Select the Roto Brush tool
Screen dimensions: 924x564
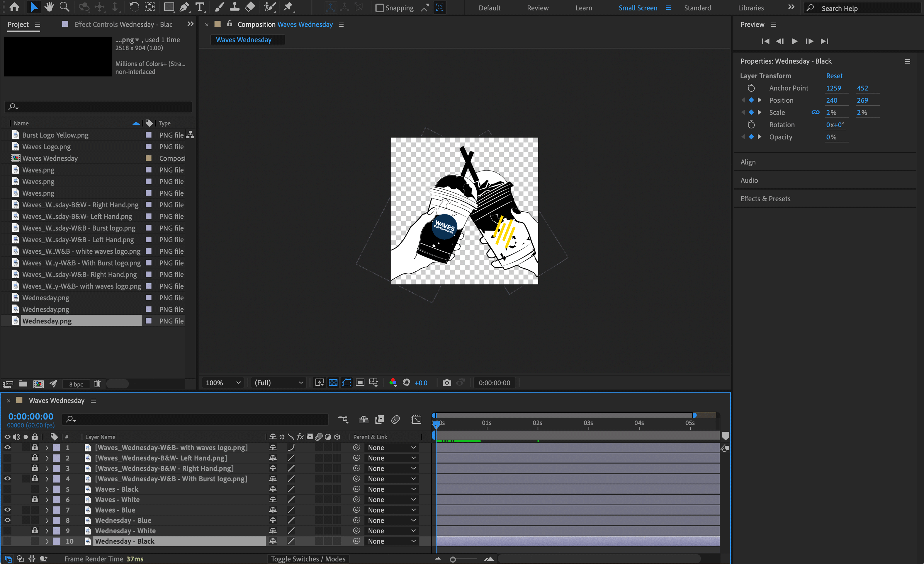tap(269, 7)
